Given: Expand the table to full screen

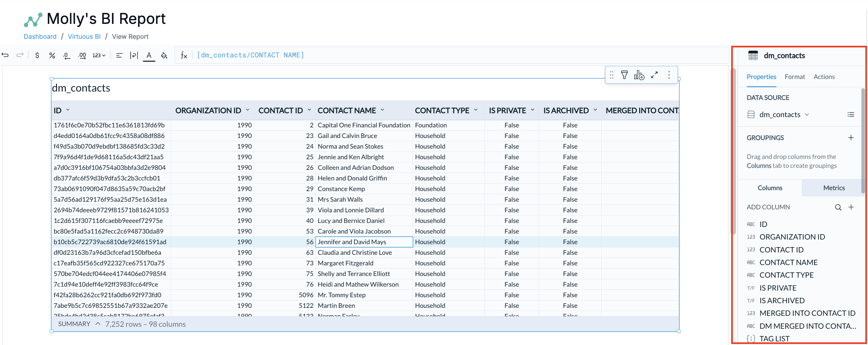Looking at the screenshot, I should (x=654, y=75).
